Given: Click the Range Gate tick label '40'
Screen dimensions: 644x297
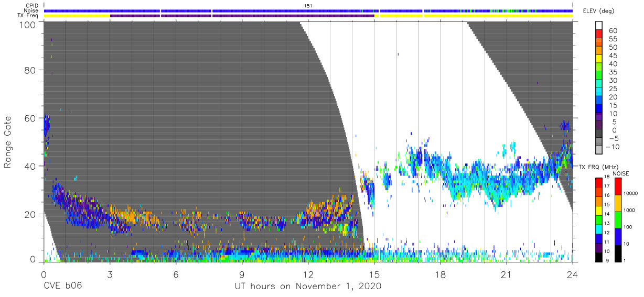Looking at the screenshot, I should pos(31,166).
